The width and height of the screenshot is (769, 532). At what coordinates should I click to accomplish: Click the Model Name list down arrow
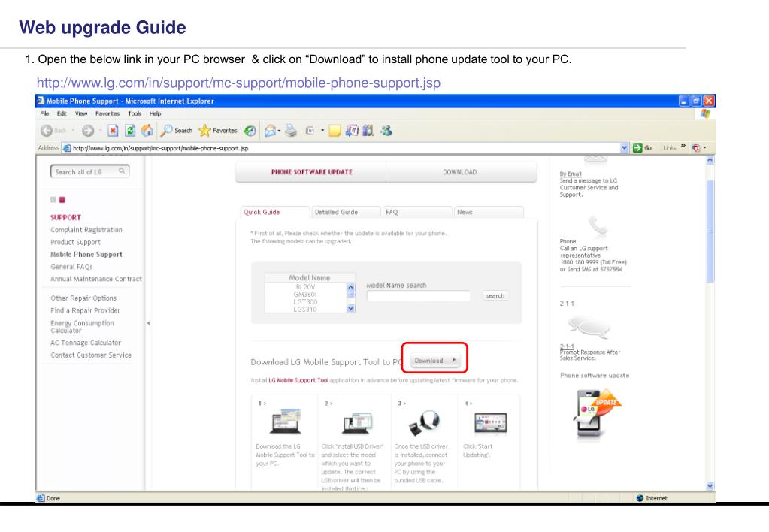pos(350,308)
